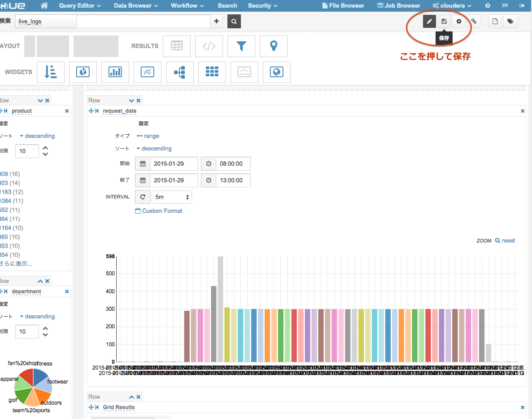Choose the grid table results icon
This screenshot has width=532, height=419.
point(177,46)
